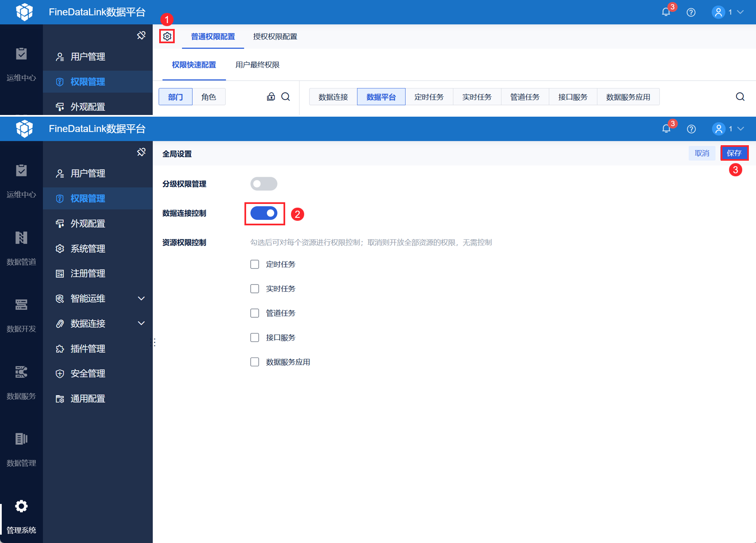Image resolution: width=756 pixels, height=543 pixels.
Task: Click notification bell in the lower header
Action: [x=666, y=129]
